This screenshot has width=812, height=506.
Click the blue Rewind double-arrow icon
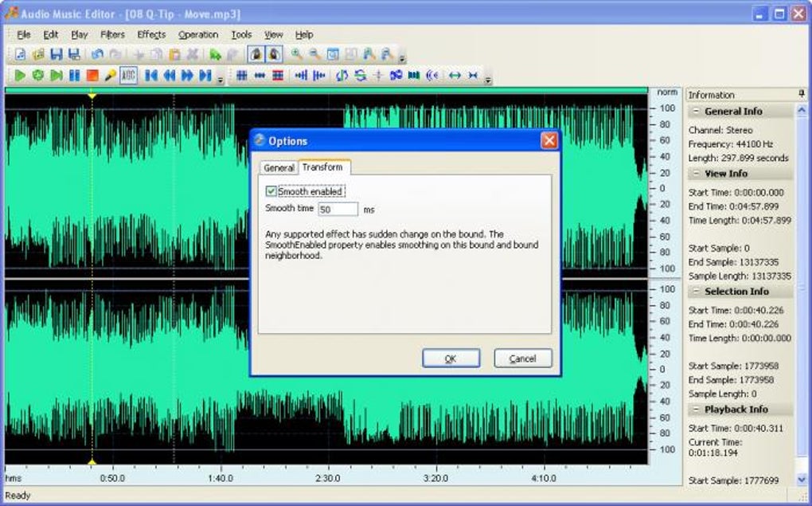pos(169,76)
